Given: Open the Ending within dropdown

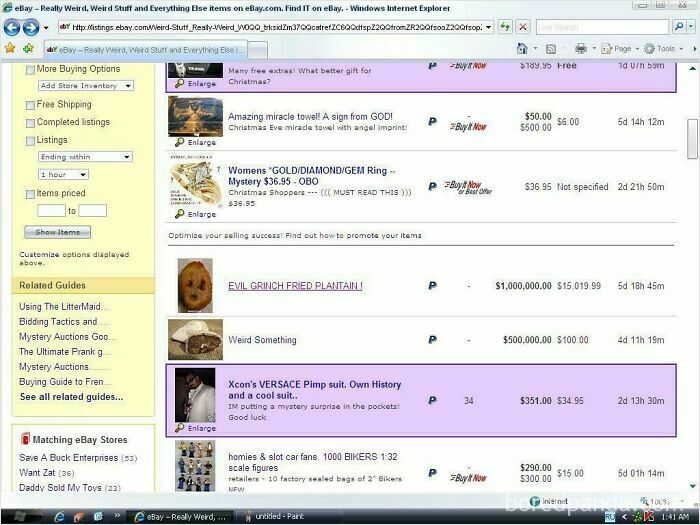Looking at the screenshot, I should click(x=85, y=157).
